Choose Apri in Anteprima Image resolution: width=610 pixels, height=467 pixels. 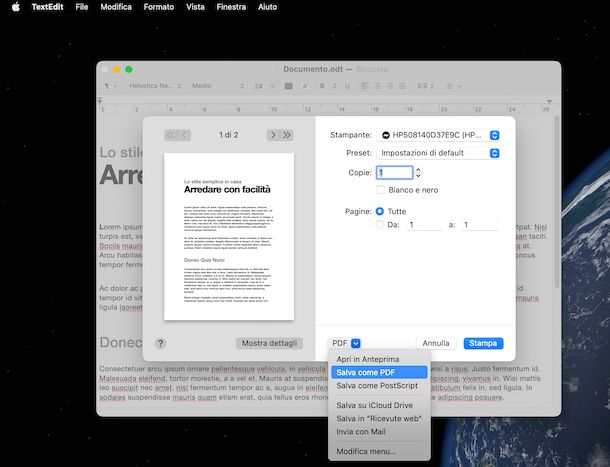379,359
